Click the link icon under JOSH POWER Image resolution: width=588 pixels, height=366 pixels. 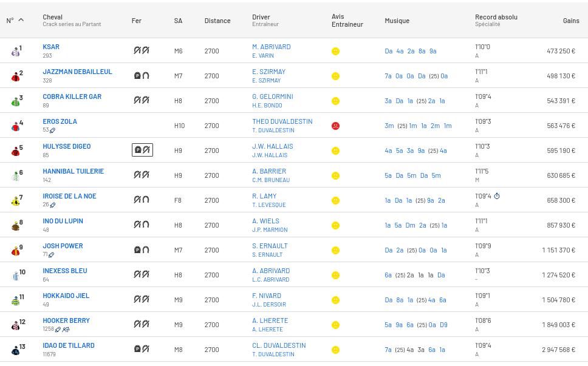(51, 255)
